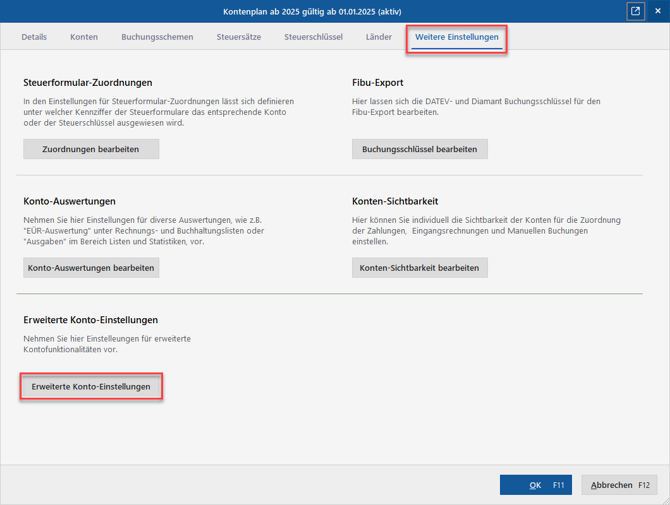Show the Steuerschlüssel tab
The width and height of the screenshot is (670, 505).
click(313, 37)
